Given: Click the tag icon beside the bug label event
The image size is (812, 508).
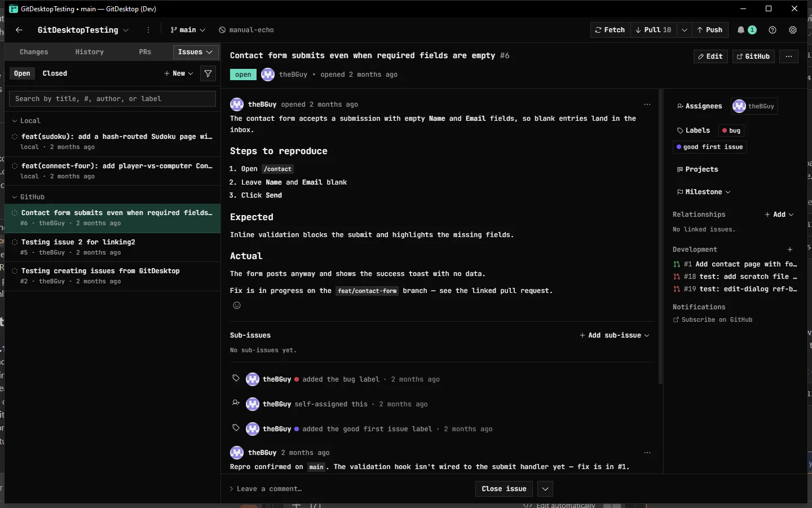Looking at the screenshot, I should [236, 378].
